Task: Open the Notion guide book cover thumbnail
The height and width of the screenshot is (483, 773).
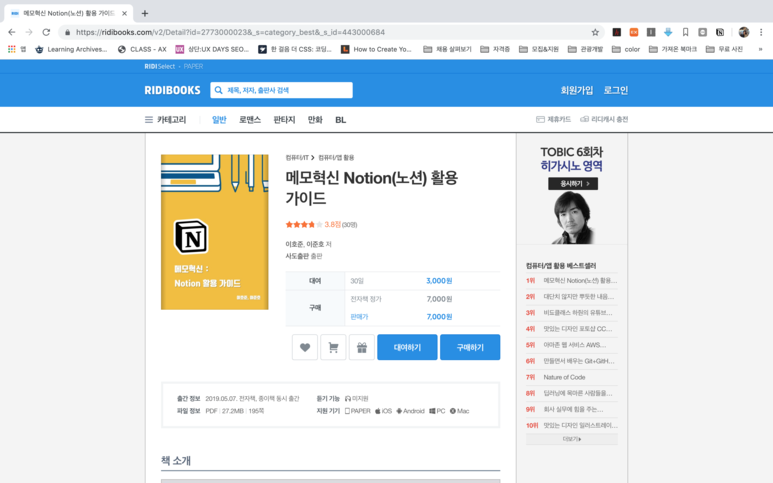Action: (214, 232)
